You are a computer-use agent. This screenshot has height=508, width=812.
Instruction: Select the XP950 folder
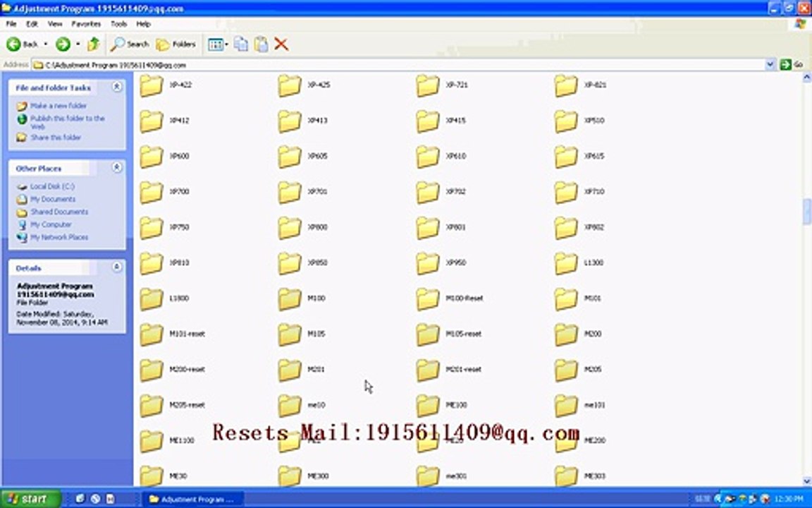[x=441, y=263]
